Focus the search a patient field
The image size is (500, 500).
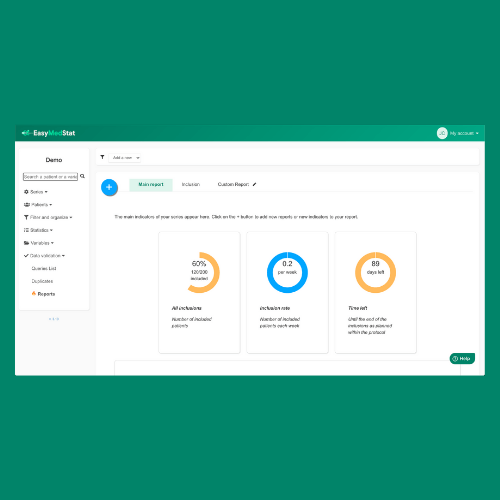(x=50, y=176)
